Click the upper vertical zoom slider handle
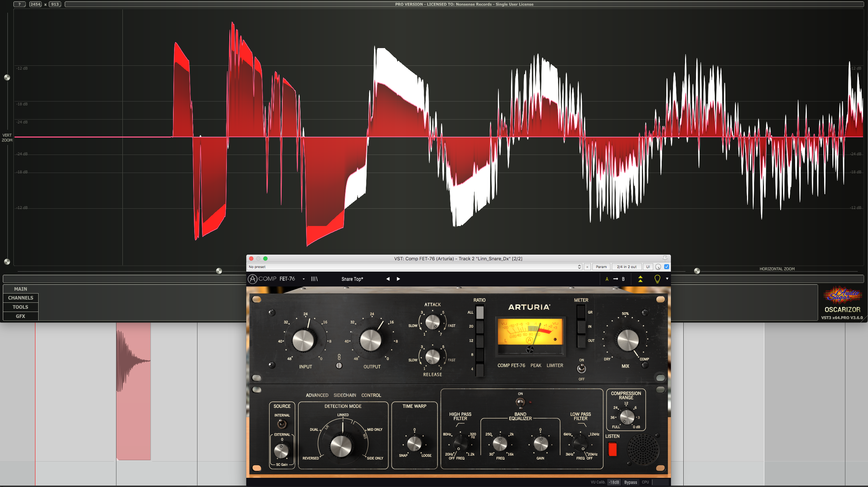868x487 pixels. [7, 77]
